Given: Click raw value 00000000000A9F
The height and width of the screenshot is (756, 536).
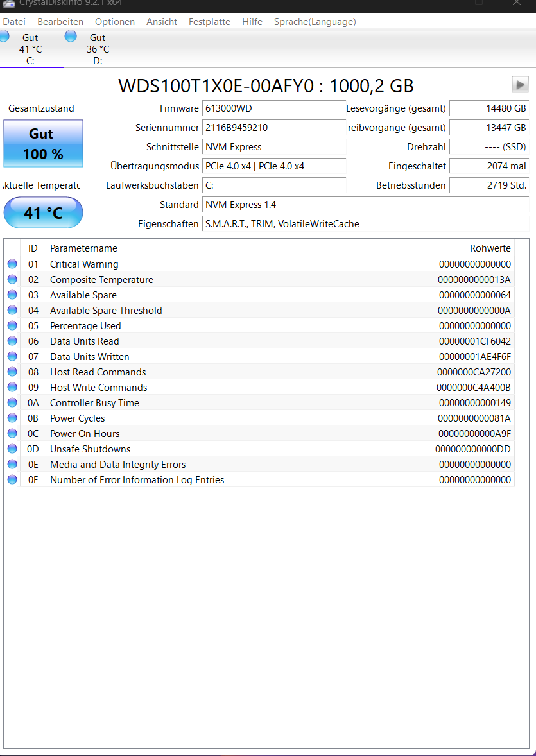Looking at the screenshot, I should 475,434.
